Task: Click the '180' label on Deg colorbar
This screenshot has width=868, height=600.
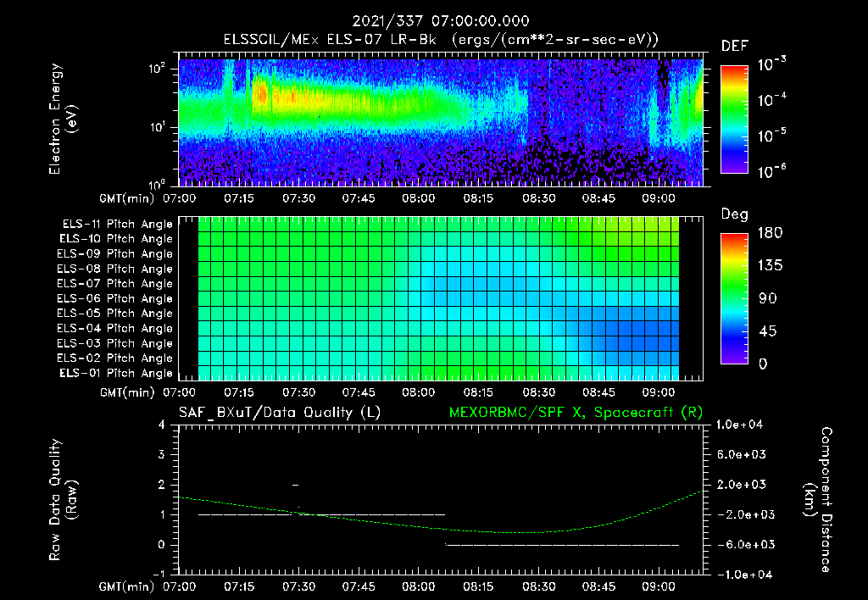Action: pyautogui.click(x=770, y=233)
